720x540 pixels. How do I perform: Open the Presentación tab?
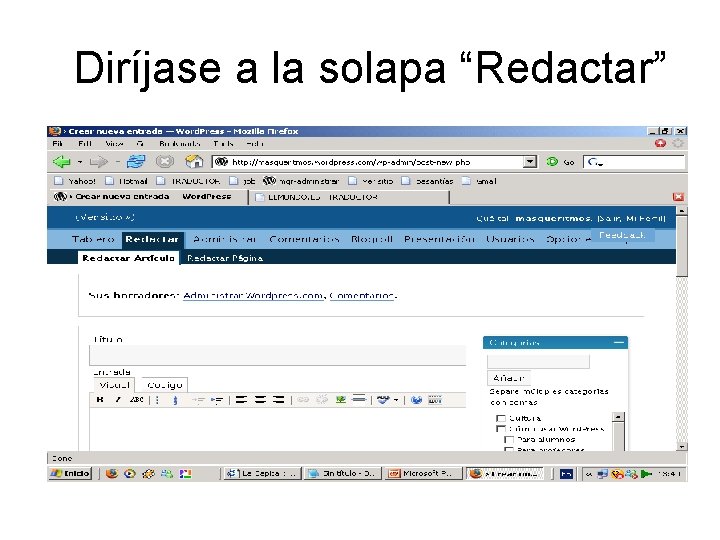pyautogui.click(x=439, y=239)
